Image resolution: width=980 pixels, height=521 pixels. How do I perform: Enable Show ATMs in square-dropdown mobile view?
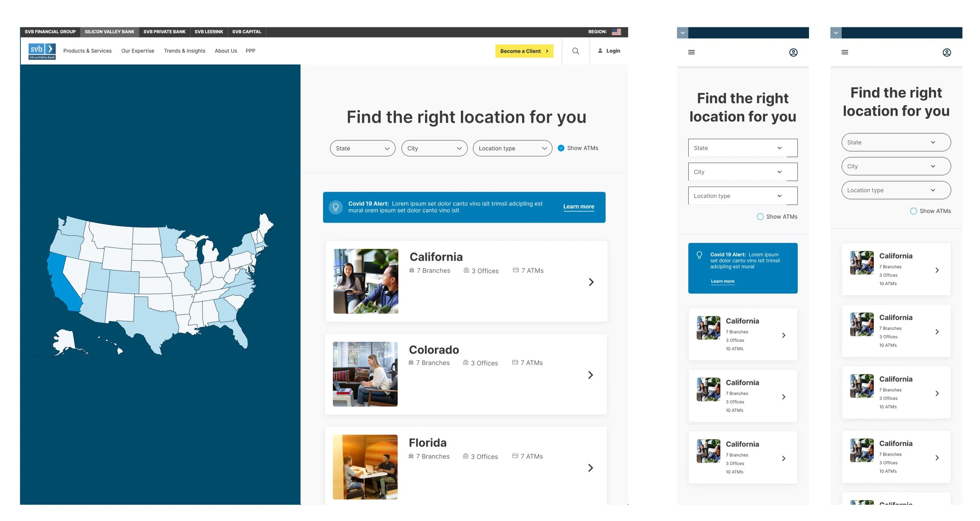tap(760, 216)
